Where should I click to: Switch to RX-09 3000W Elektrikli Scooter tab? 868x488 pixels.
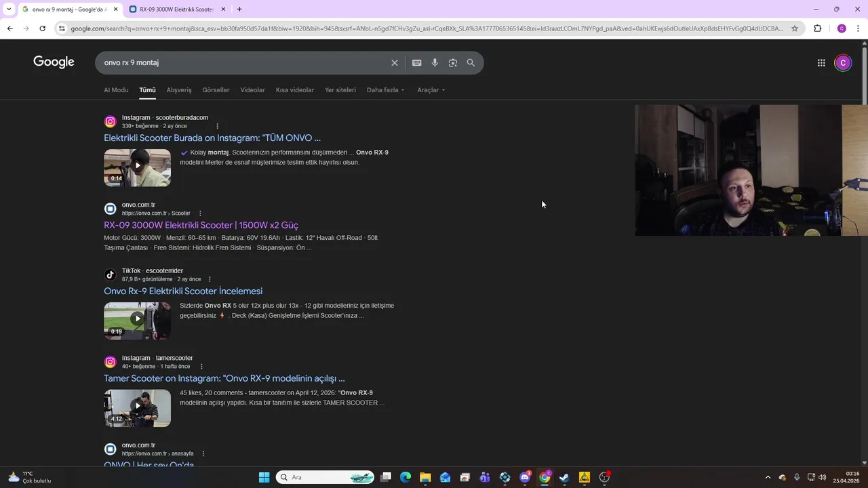[x=178, y=9]
